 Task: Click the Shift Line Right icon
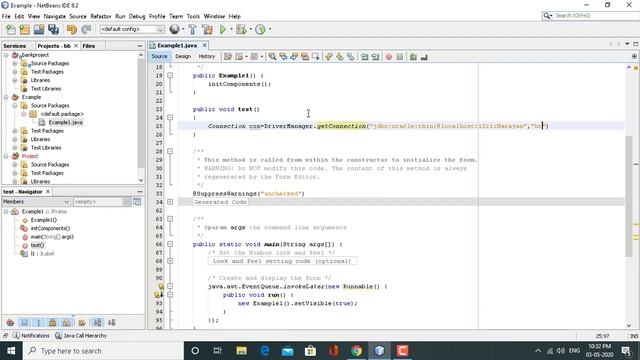point(376,57)
